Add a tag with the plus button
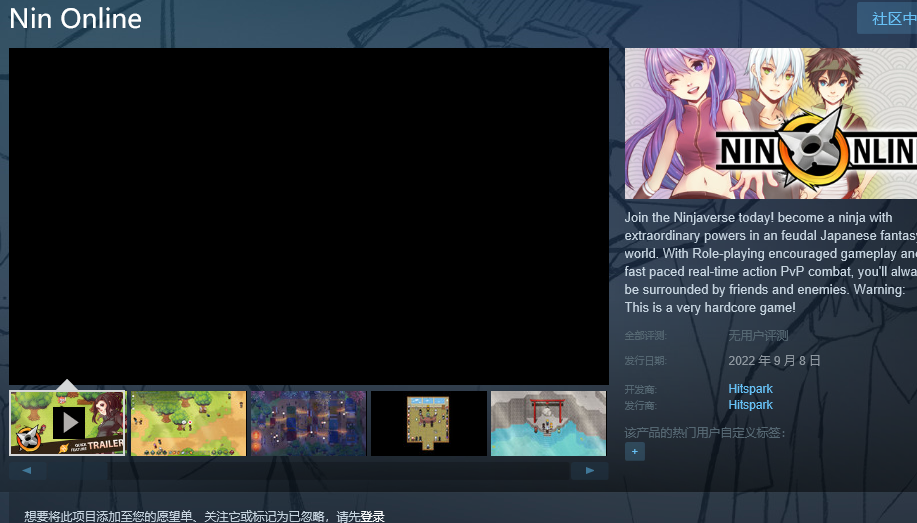Image resolution: width=917 pixels, height=523 pixels. 635,452
